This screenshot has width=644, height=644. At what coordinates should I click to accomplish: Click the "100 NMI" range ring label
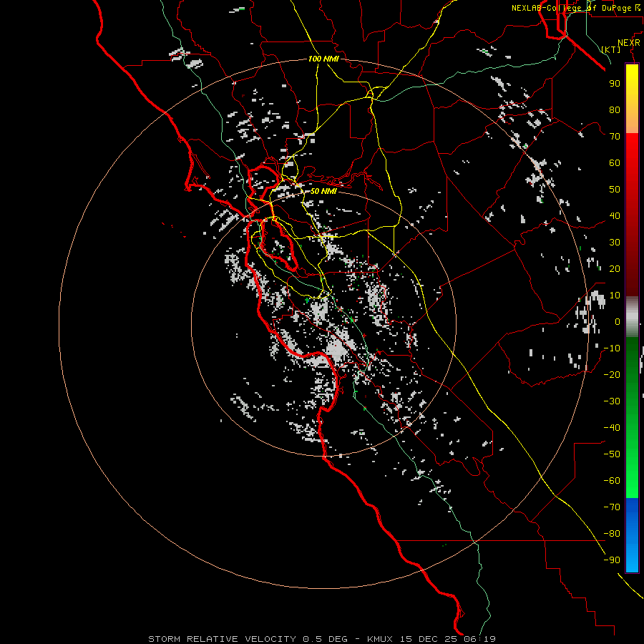(323, 59)
